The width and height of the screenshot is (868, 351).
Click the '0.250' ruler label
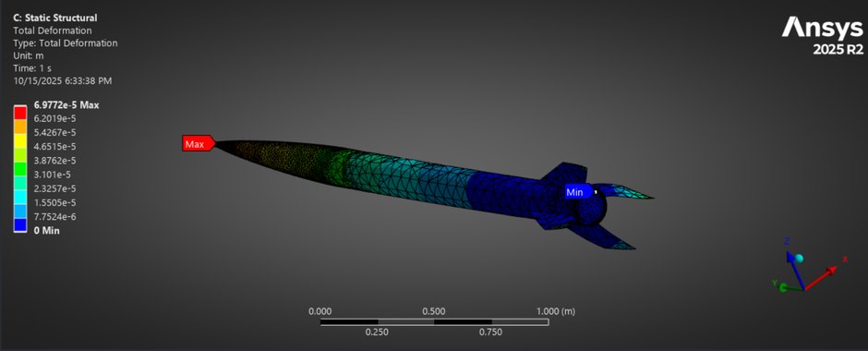(378, 333)
